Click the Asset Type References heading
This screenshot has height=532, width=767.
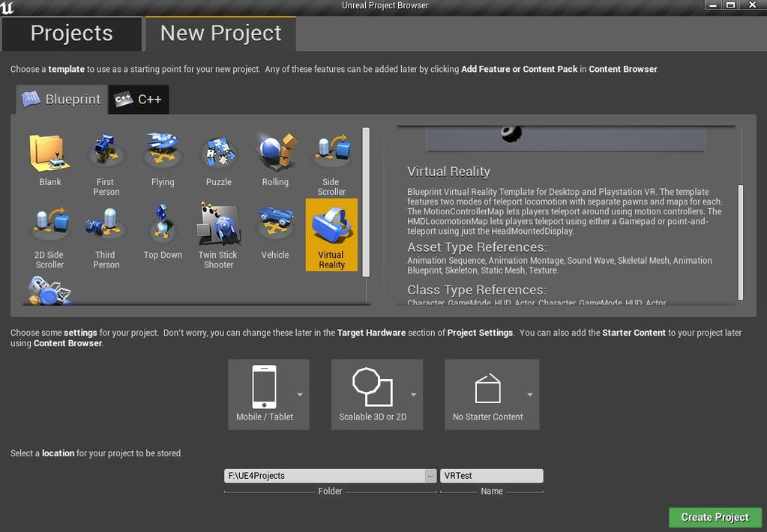477,247
